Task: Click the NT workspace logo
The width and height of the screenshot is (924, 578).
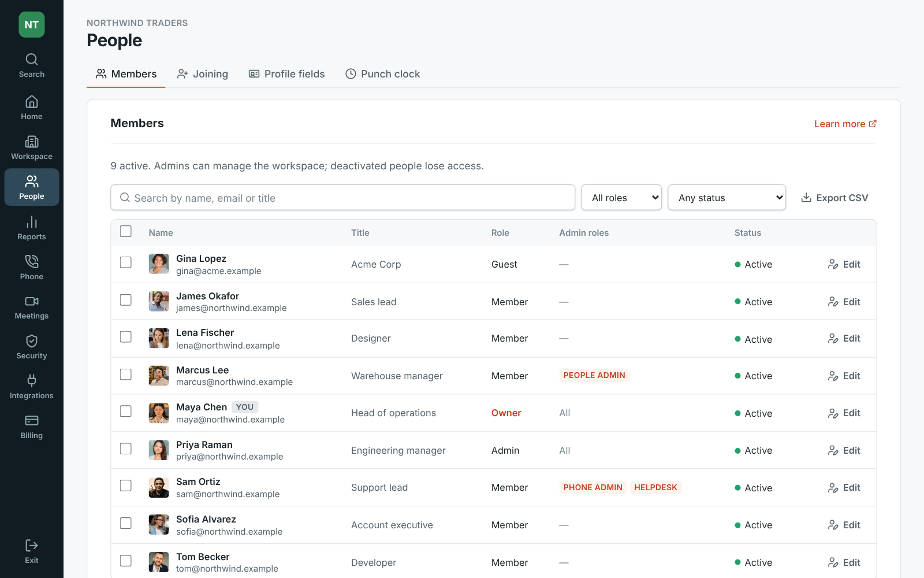Action: point(32,25)
